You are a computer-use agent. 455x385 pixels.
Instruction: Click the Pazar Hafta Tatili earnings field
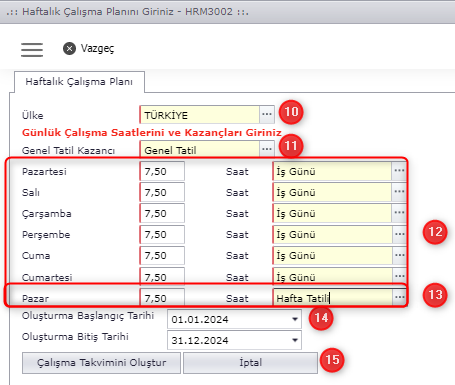[x=332, y=297]
